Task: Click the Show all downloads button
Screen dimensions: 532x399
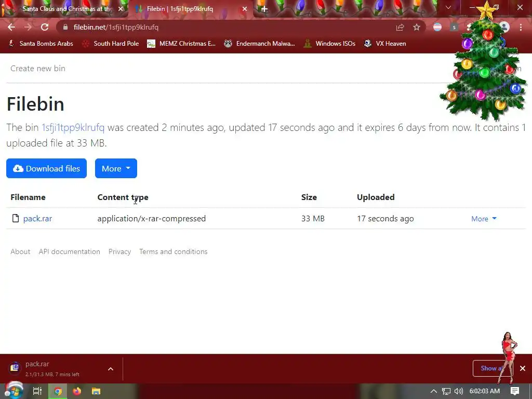Action: coord(493,368)
